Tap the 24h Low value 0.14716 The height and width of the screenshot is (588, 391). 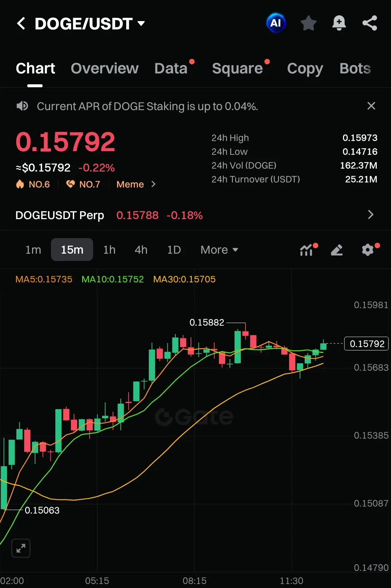360,152
